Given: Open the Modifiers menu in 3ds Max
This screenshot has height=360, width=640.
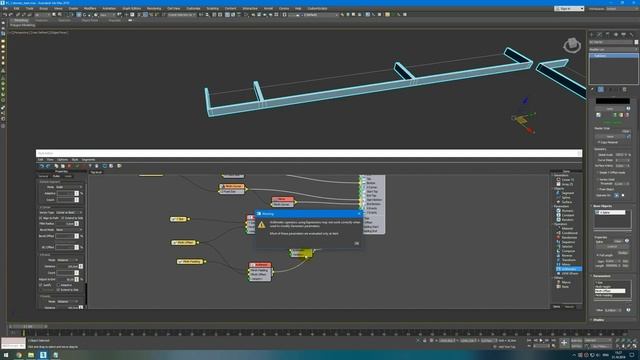Looking at the screenshot, I should pos(90,9).
